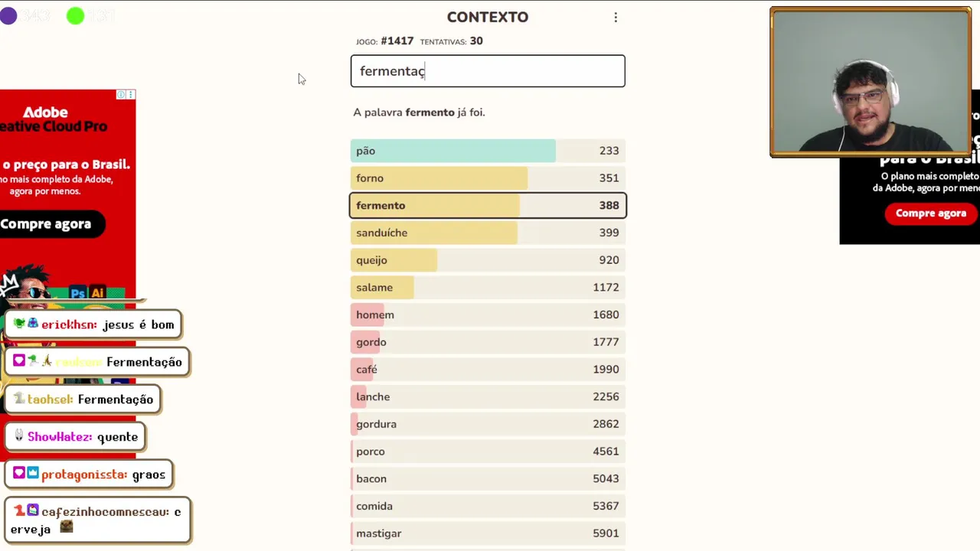Click the "sanduíche" guess row
Screen dimensions: 980x551
(488, 233)
